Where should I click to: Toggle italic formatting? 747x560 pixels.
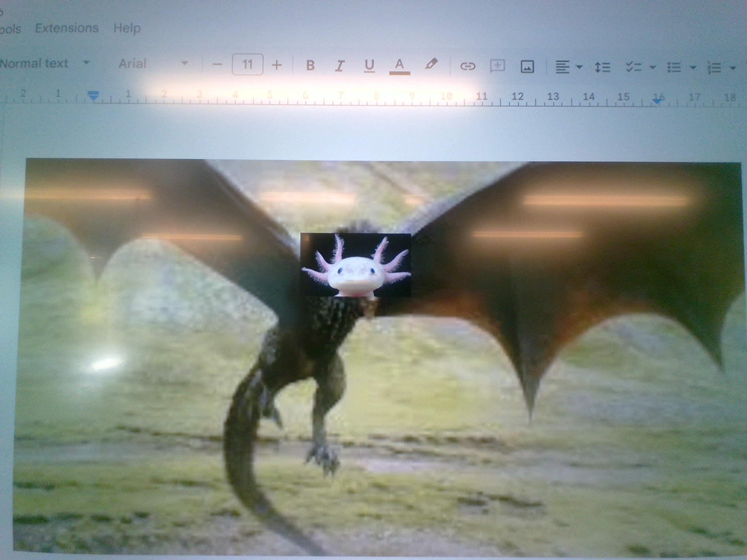pyautogui.click(x=340, y=65)
